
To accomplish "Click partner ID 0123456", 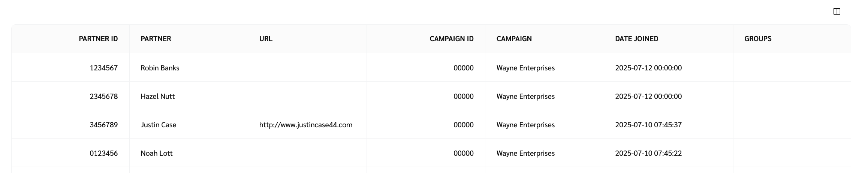I will 103,154.
